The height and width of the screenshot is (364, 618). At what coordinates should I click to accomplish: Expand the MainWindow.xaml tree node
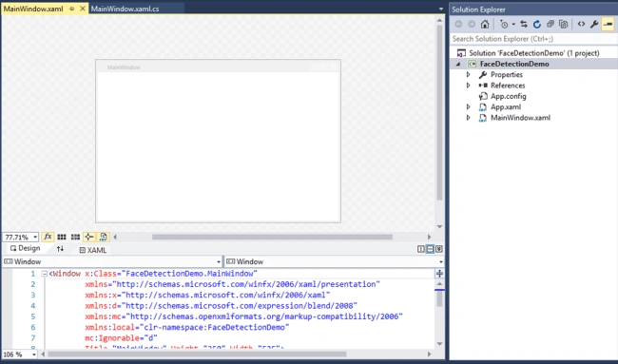click(x=468, y=118)
